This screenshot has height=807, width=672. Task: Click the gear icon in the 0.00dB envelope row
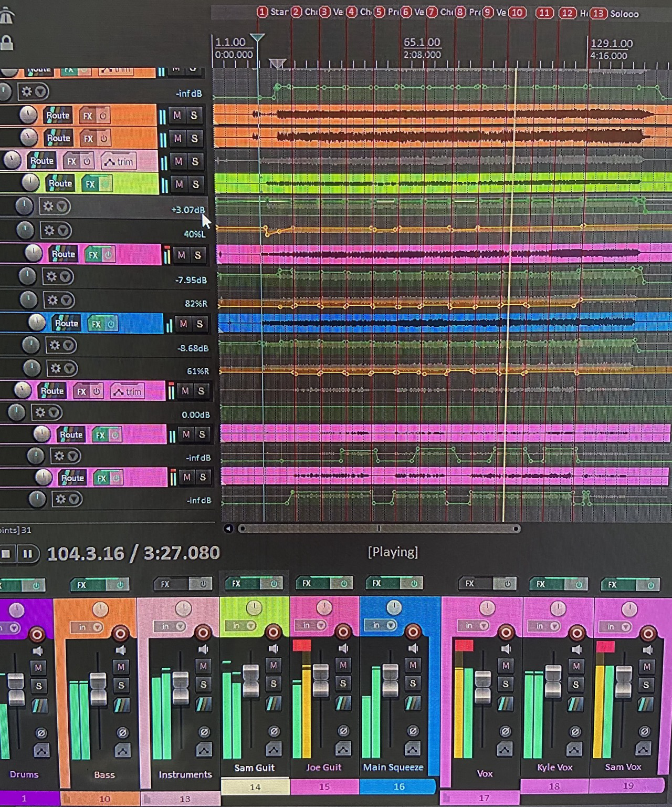point(40,412)
